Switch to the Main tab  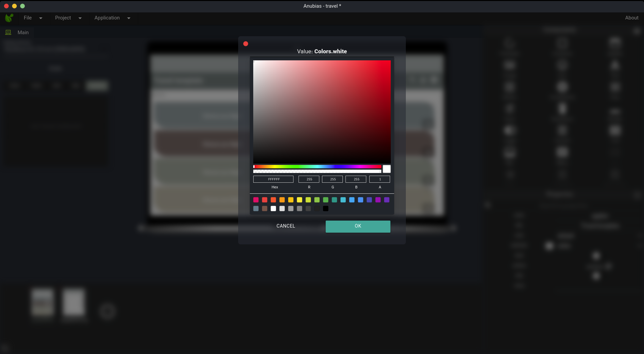pos(23,33)
